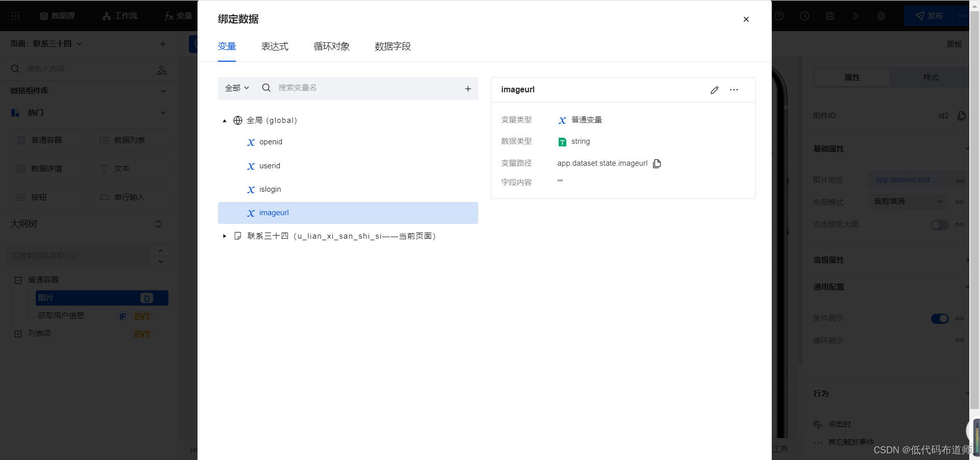Close the 绑定数据 dialog
Image resolution: width=980 pixels, height=460 pixels.
tap(746, 19)
